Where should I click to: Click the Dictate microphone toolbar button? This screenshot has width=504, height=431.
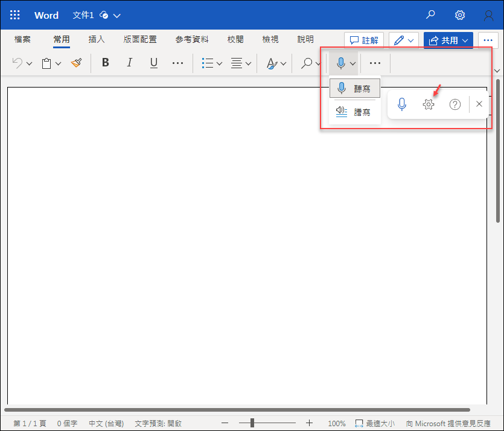pos(340,63)
